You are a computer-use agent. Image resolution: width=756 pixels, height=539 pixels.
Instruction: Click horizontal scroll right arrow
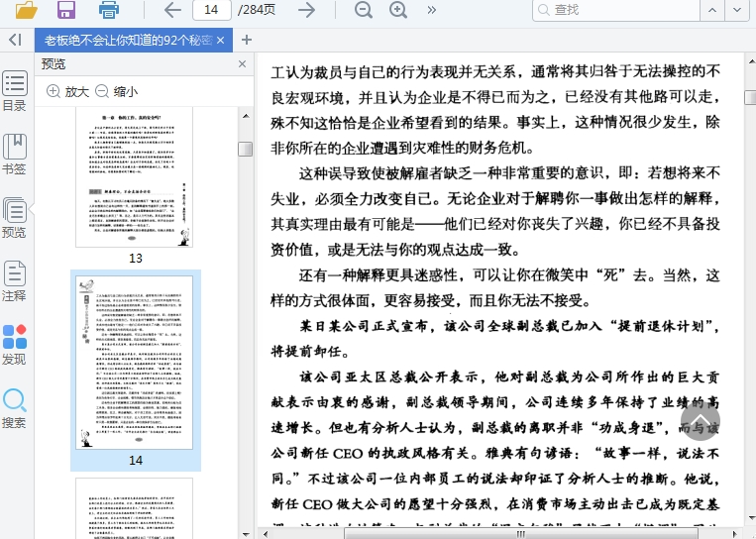click(735, 534)
